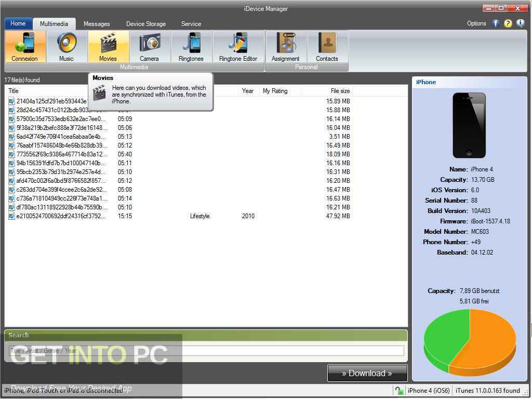The height and width of the screenshot is (399, 532).
Task: Click the 17 file(s) found label
Action: (x=22, y=79)
